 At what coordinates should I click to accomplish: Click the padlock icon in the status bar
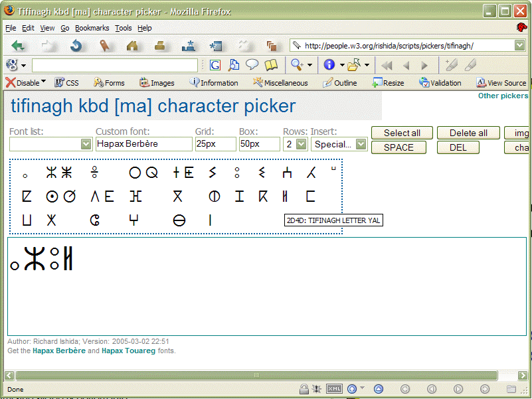tap(304, 389)
